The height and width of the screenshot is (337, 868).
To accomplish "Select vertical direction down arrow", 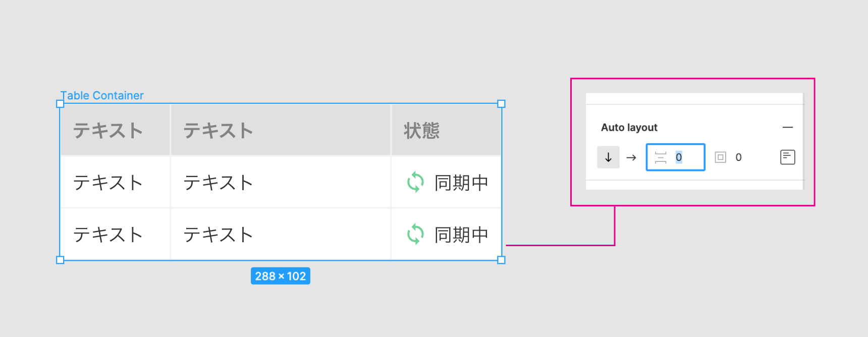I will [x=608, y=157].
